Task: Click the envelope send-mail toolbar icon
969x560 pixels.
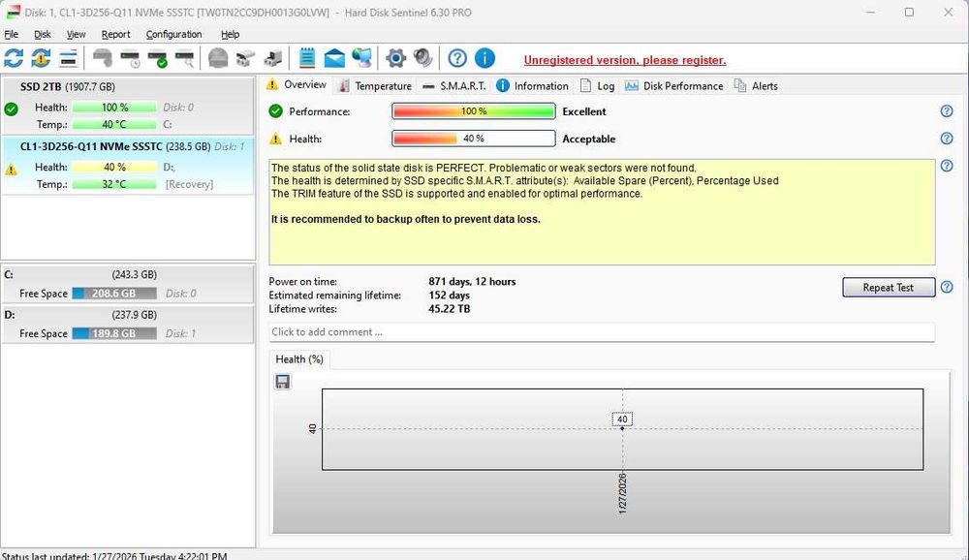Action: [x=334, y=58]
